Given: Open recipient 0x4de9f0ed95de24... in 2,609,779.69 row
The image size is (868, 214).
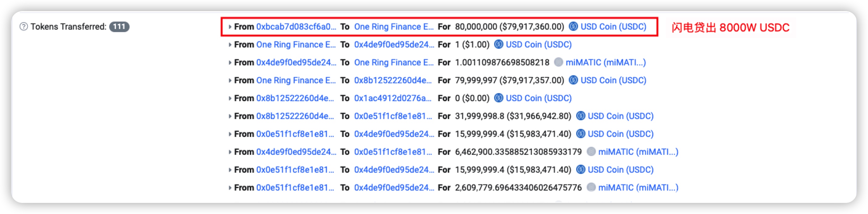Looking at the screenshot, I should [x=394, y=187].
